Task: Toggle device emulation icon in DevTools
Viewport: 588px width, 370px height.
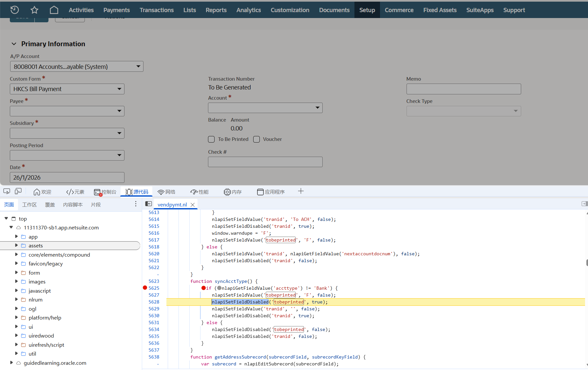Action: pos(18,191)
